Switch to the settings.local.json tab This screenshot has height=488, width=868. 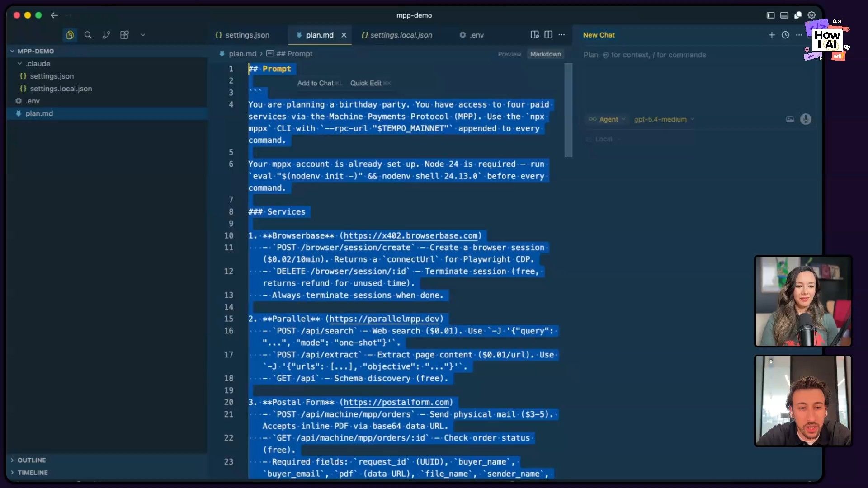tap(397, 35)
